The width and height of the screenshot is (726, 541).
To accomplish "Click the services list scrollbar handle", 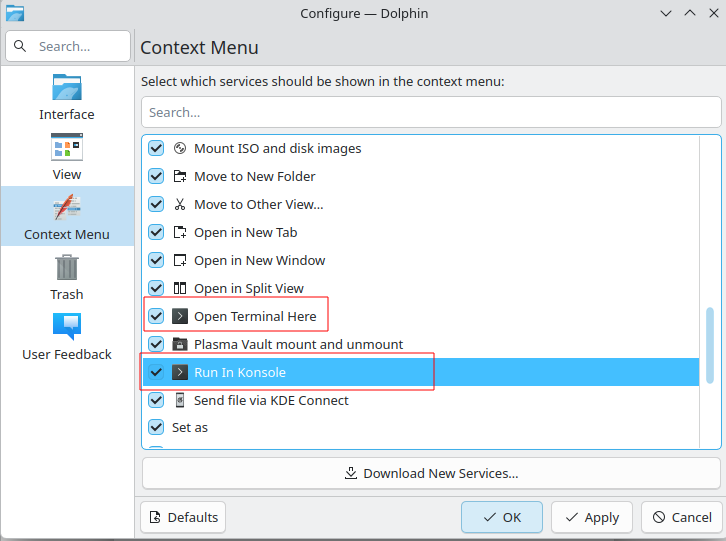I will point(710,345).
